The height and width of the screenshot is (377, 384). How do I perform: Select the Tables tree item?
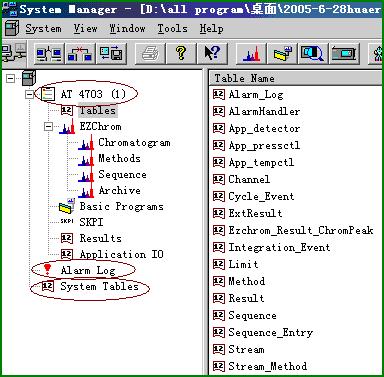coord(98,110)
